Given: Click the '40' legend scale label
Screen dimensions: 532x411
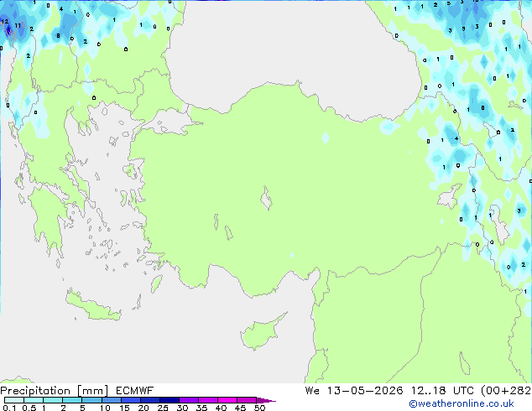Looking at the screenshot, I should click(221, 408).
